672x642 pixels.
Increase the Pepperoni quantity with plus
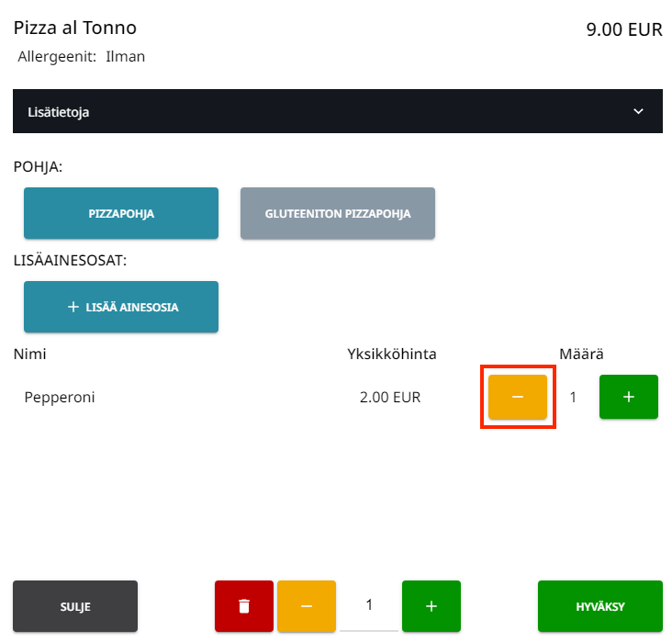click(x=629, y=397)
